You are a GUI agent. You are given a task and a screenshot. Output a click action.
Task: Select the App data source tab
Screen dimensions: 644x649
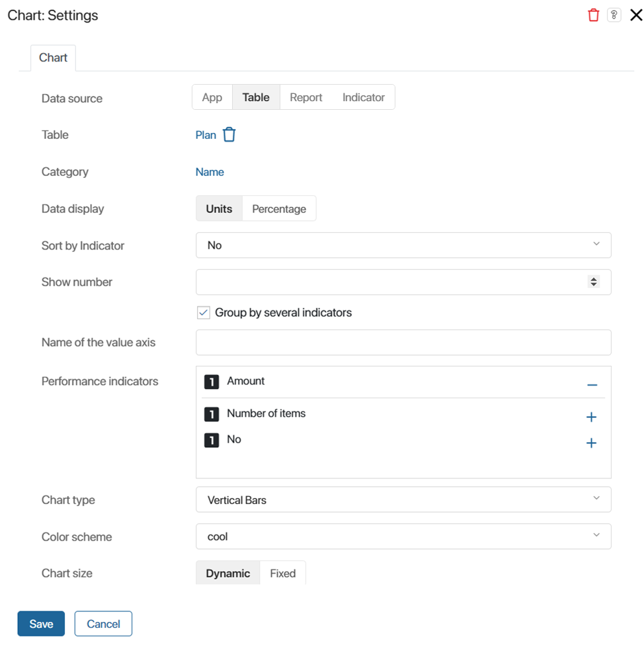(212, 97)
